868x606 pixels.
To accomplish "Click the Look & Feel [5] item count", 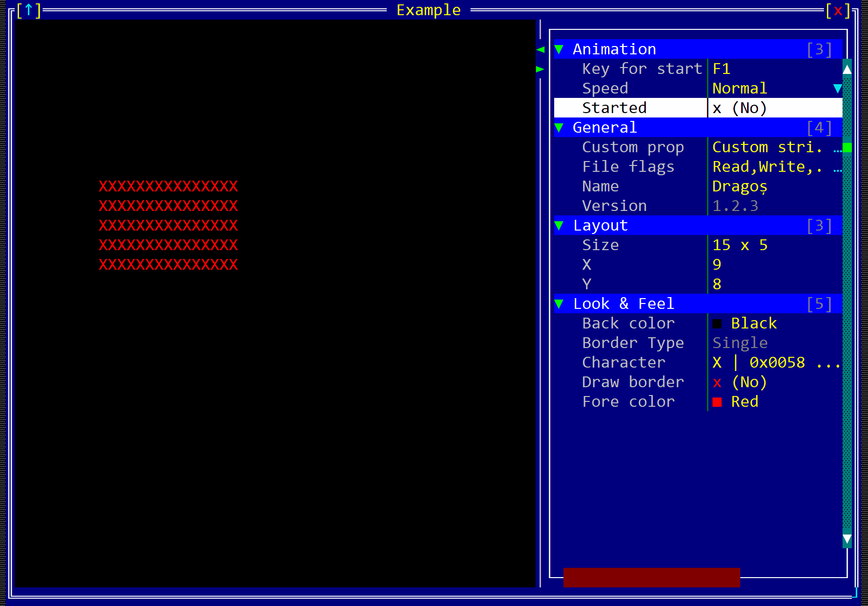I will [819, 304].
